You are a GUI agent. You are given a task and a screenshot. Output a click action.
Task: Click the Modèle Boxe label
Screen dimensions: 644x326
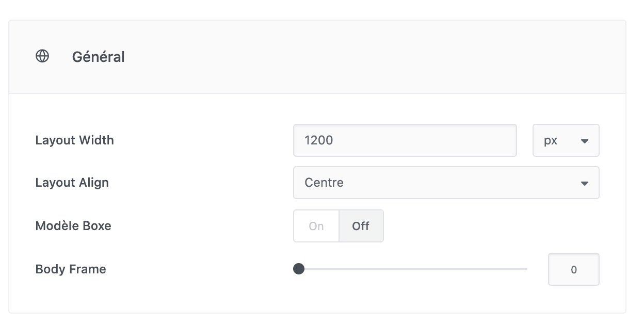[x=73, y=226]
